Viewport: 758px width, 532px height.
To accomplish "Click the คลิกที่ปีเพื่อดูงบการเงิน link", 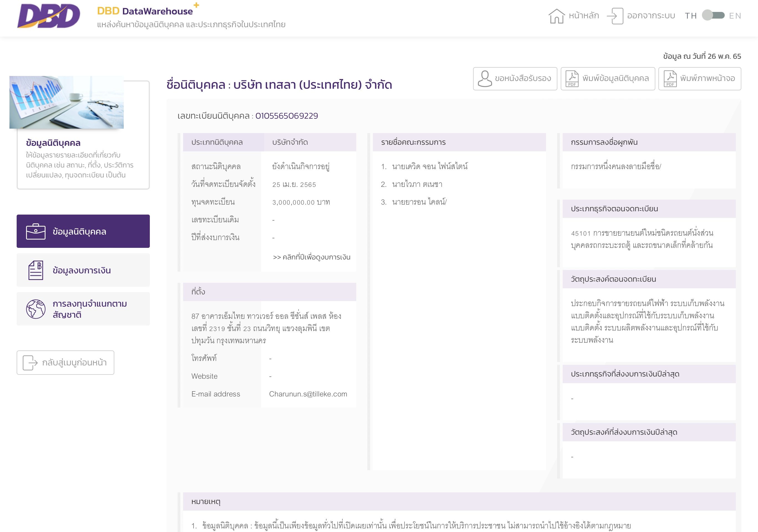I will (x=312, y=257).
